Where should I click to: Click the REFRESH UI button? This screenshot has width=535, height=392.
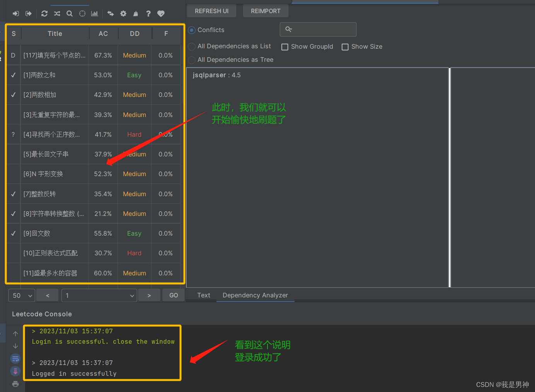pyautogui.click(x=211, y=11)
